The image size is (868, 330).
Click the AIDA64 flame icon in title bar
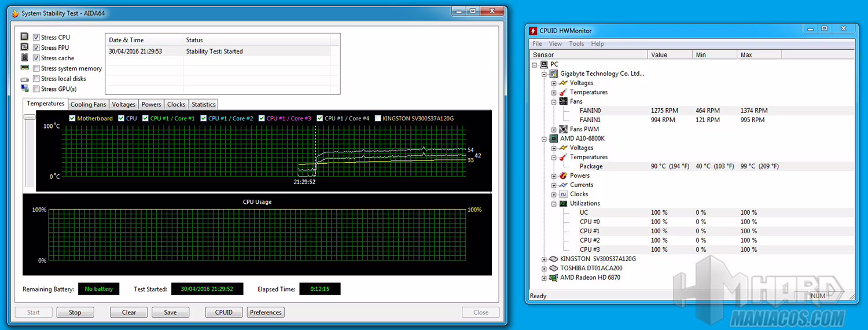15,13
